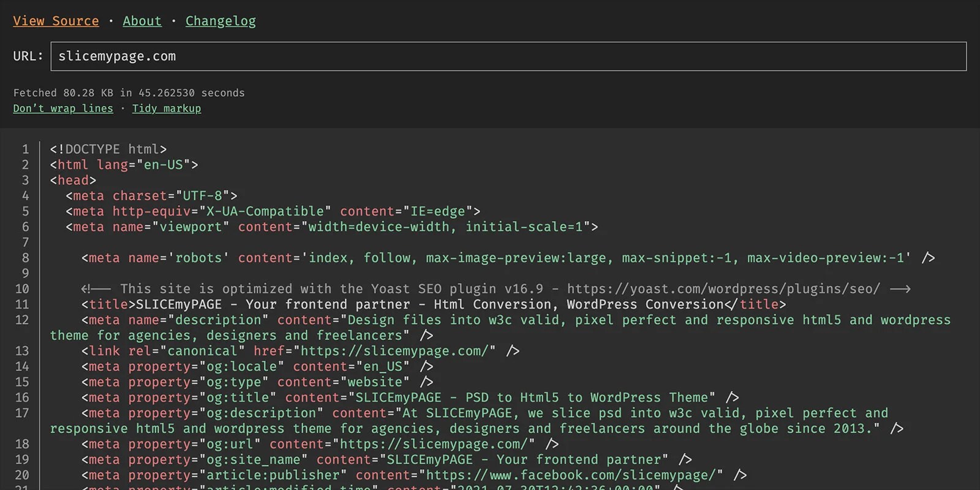Go to the About page
The image size is (980, 490).
[142, 21]
